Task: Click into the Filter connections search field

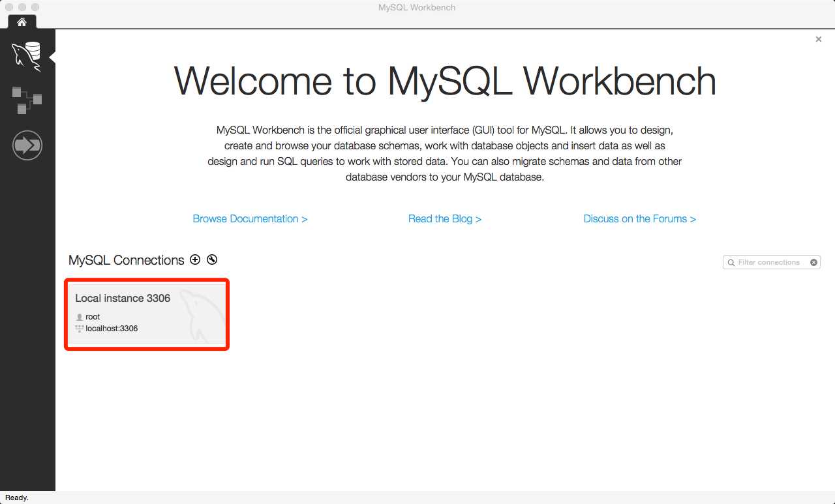Action: [772, 262]
